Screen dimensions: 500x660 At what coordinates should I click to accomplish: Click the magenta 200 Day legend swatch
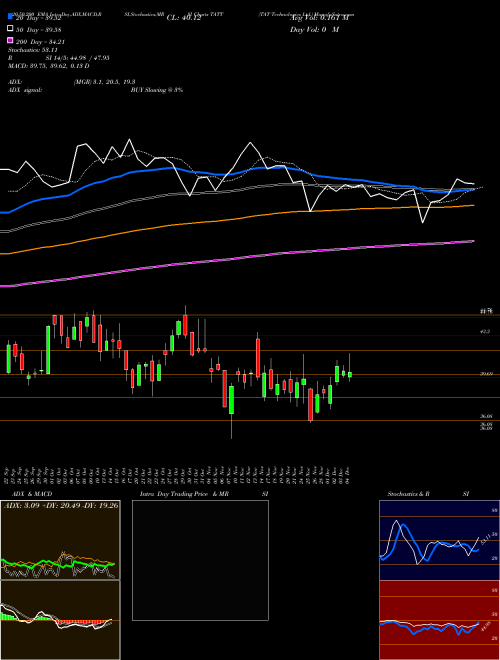click(10, 41)
